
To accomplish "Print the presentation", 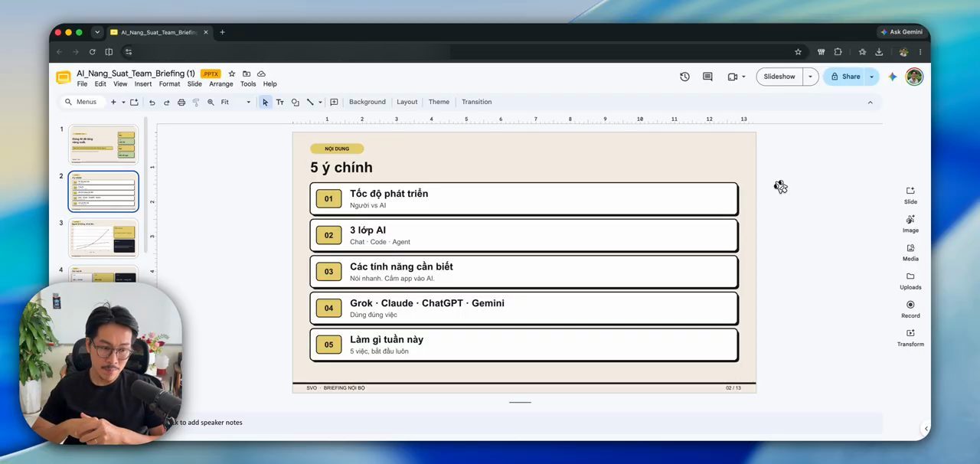I will tap(181, 102).
